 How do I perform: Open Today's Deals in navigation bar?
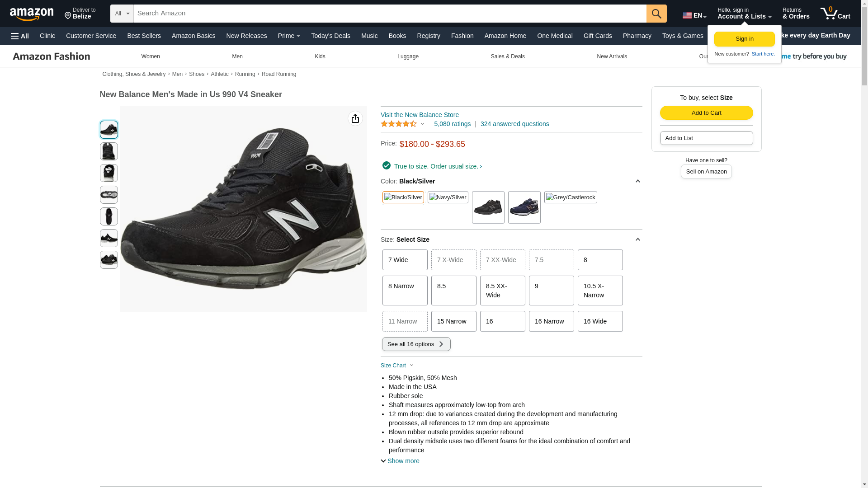tap(330, 36)
